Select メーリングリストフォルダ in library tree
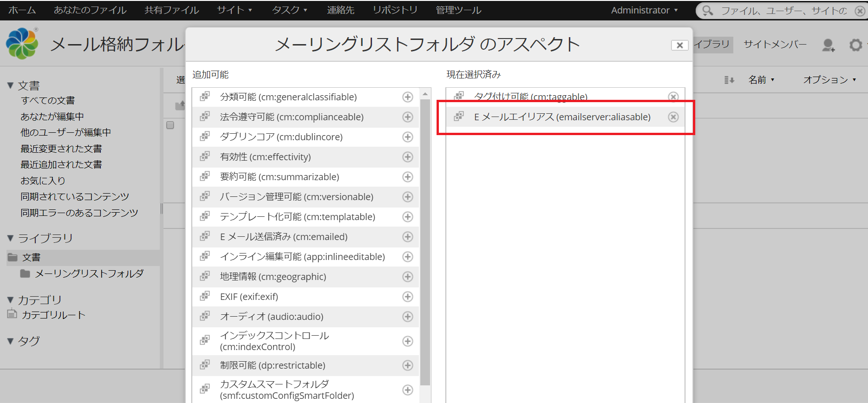 tap(89, 273)
